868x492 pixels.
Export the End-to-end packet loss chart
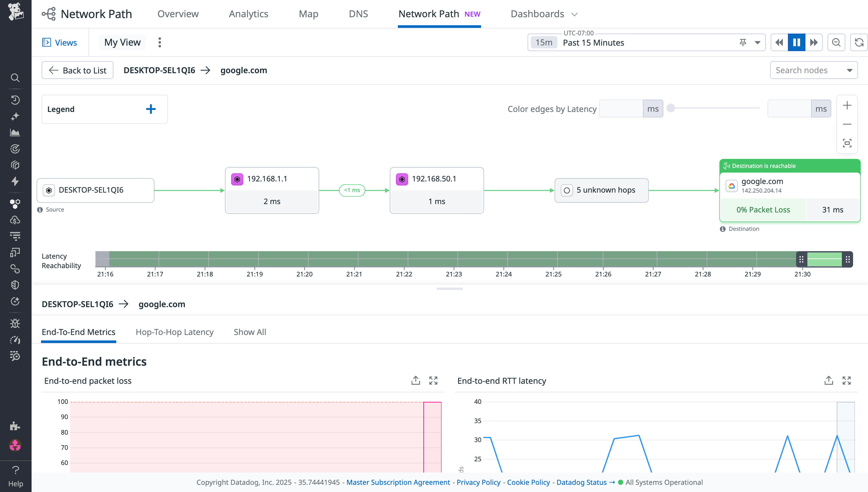416,381
